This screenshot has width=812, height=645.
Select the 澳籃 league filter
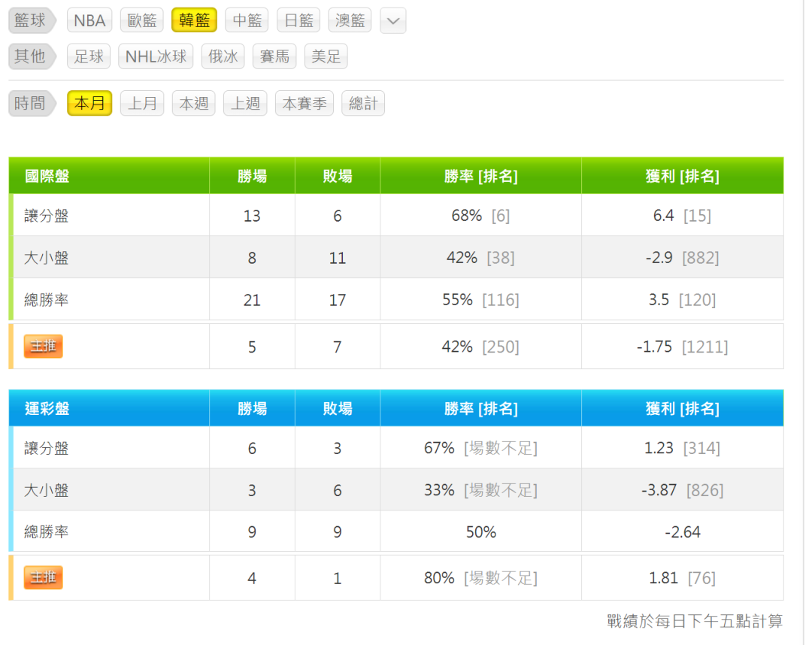tap(350, 21)
